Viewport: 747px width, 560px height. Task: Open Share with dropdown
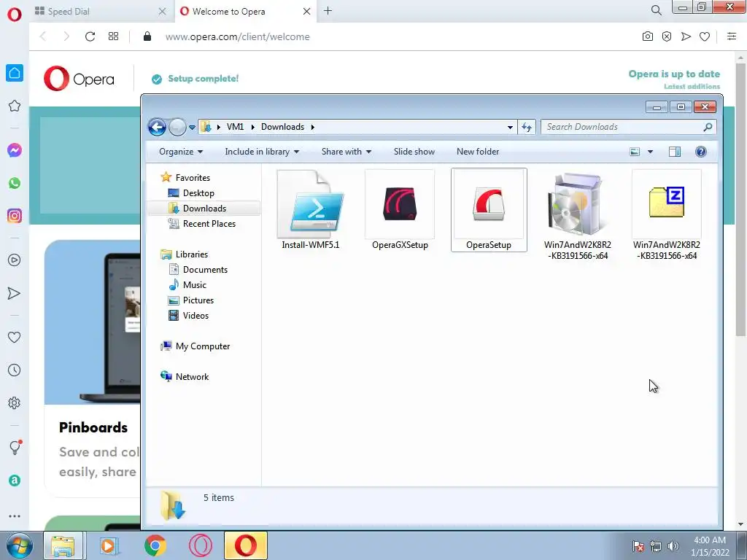pyautogui.click(x=347, y=152)
